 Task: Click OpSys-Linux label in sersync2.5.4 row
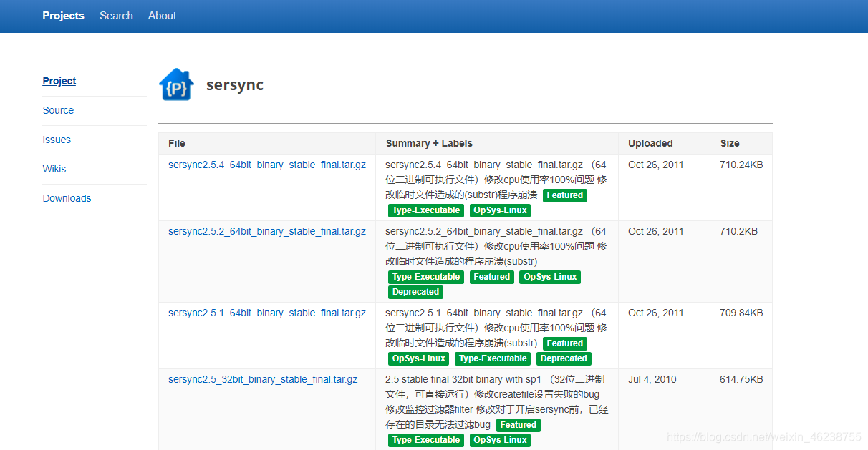pos(500,210)
